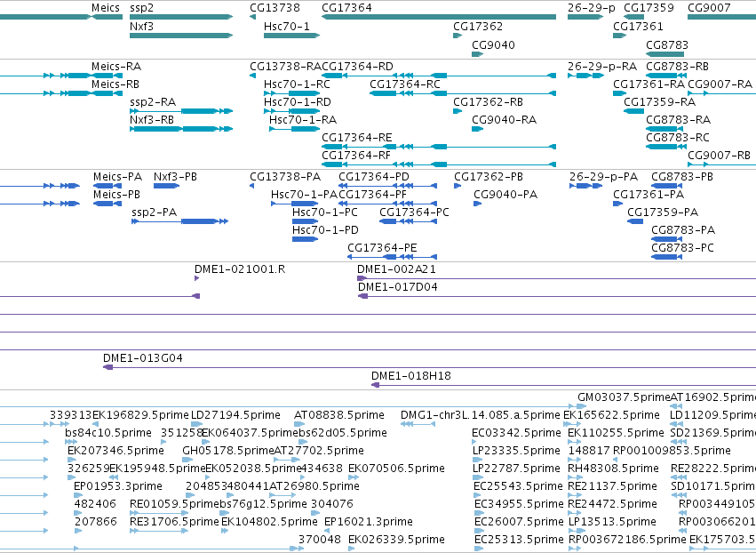Select the Meics-PA protein label
756x553 pixels.
pos(117,177)
